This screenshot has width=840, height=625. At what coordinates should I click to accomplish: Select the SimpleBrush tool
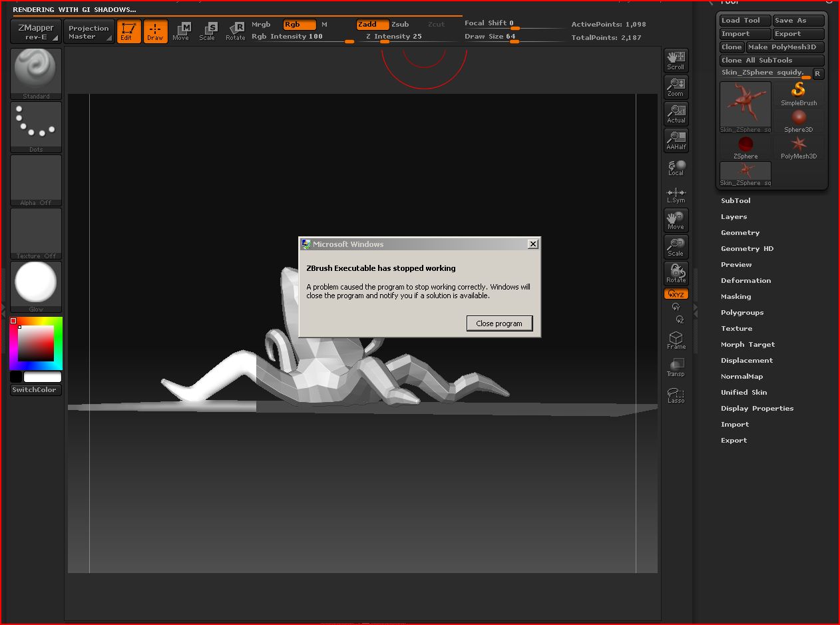tap(799, 94)
